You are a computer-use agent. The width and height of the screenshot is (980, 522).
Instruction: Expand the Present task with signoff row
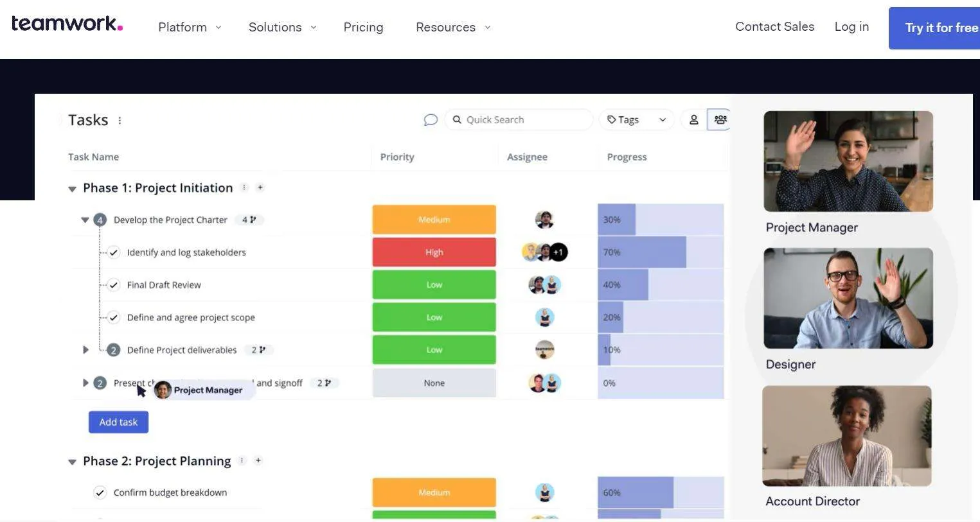(x=85, y=383)
